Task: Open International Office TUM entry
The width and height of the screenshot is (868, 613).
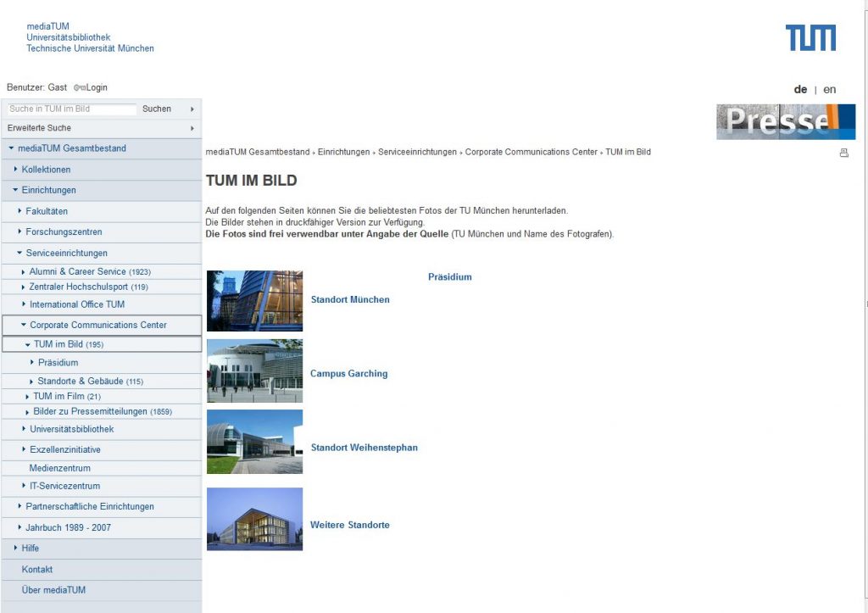Action: tap(77, 304)
